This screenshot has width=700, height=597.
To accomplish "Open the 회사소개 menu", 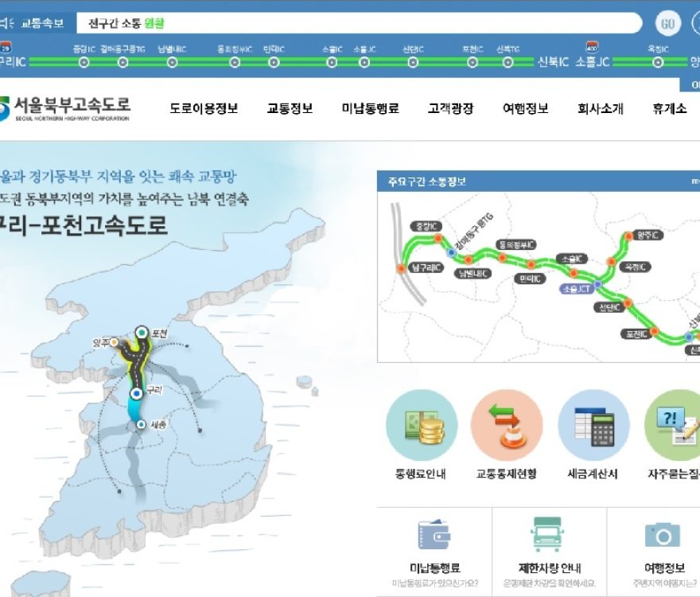I will point(601,108).
